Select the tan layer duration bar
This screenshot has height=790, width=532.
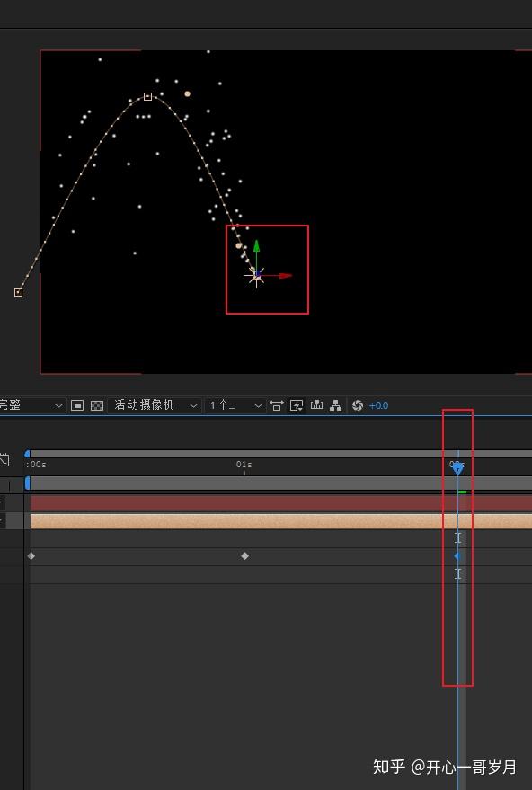281,521
